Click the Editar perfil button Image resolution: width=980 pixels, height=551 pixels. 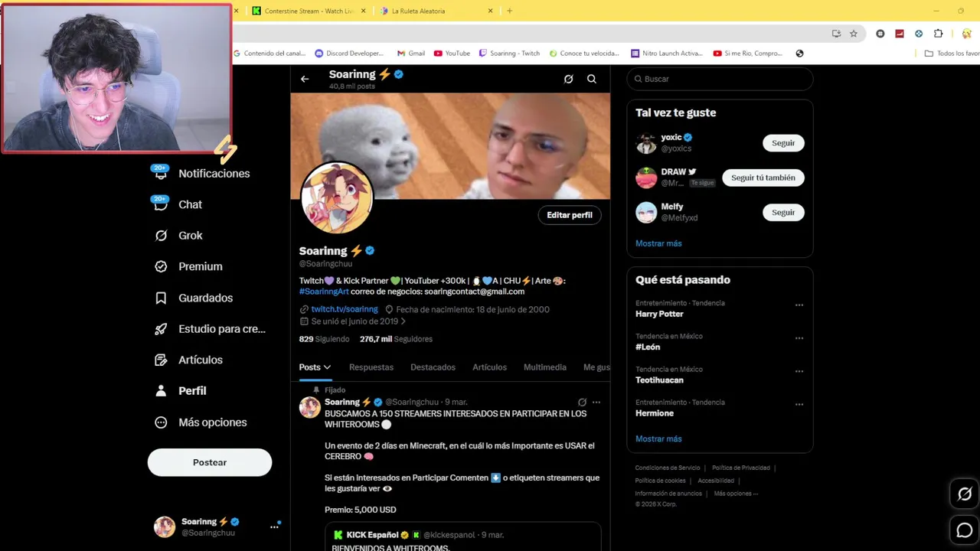point(570,215)
